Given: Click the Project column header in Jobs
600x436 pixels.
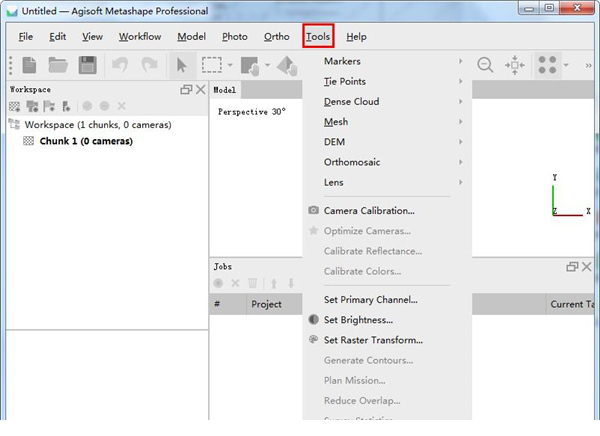Looking at the screenshot, I should [266, 304].
